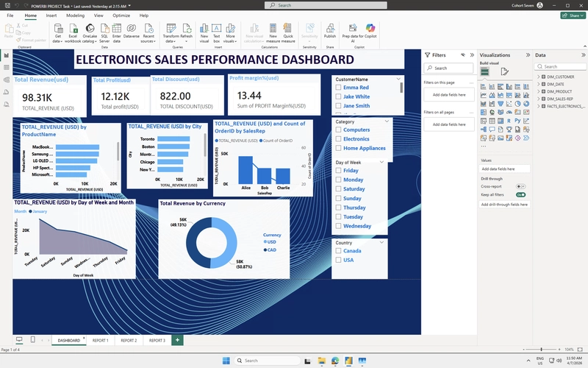588x368 pixels.
Task: Click the Data pane search field
Action: click(x=560, y=66)
